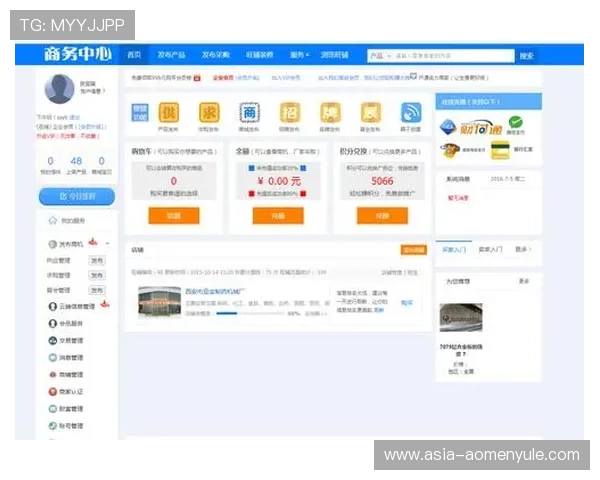This screenshot has height=480, width=600.
Task: Click the blue daily sign-in pill button
Action: [x=77, y=196]
